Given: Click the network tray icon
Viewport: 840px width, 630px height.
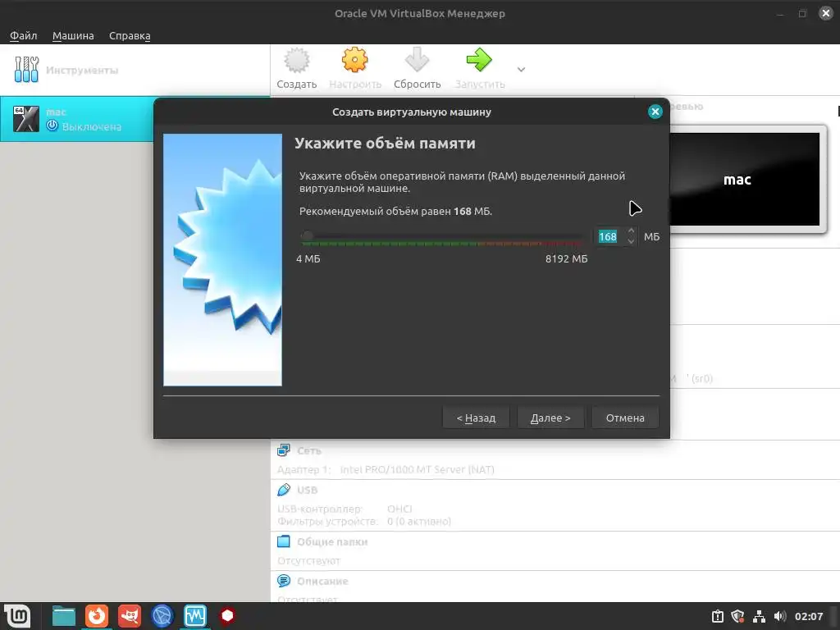Looking at the screenshot, I should 759,617.
